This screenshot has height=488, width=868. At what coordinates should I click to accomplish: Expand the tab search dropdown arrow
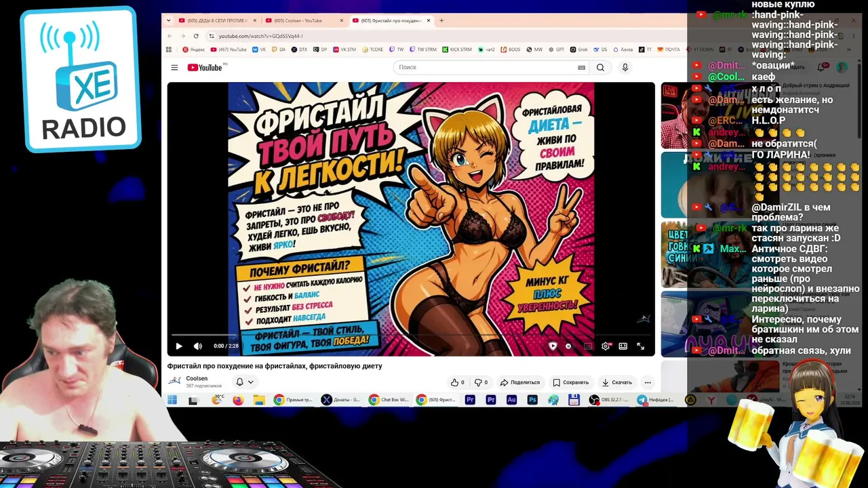point(169,20)
